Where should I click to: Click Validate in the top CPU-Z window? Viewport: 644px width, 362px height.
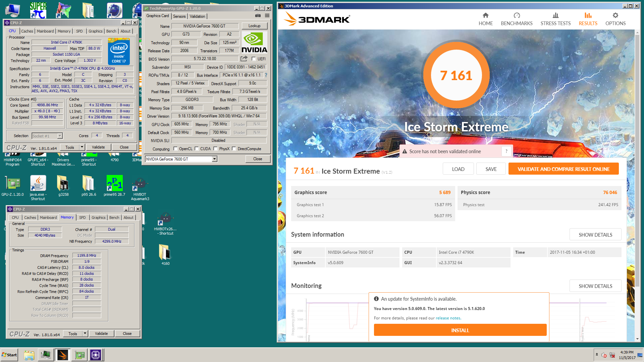pos(98,147)
